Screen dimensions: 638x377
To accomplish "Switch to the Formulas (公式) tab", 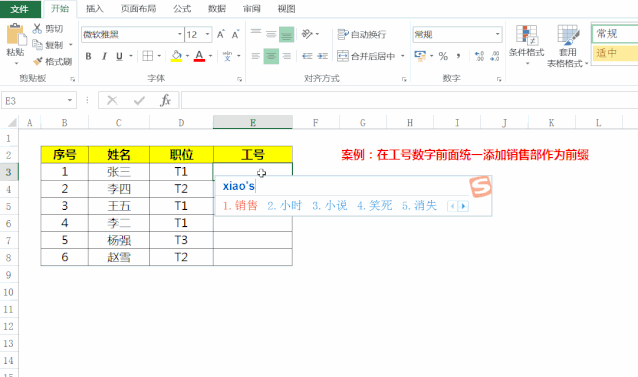I will [x=182, y=9].
